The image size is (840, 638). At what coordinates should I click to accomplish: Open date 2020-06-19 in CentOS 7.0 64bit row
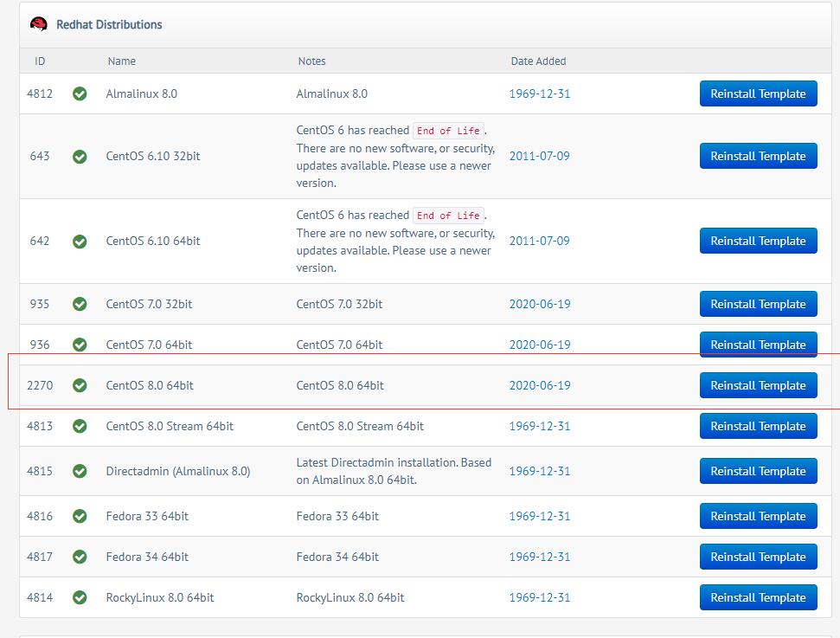tap(540, 345)
